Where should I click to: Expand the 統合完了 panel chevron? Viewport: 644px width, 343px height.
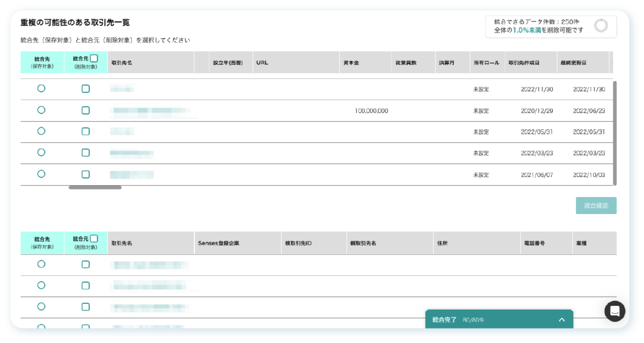(561, 320)
